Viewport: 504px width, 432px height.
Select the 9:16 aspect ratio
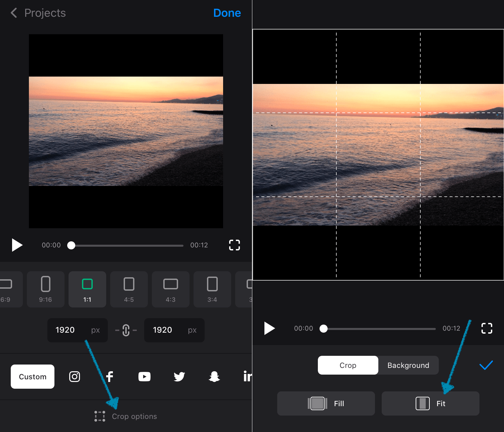(46, 289)
